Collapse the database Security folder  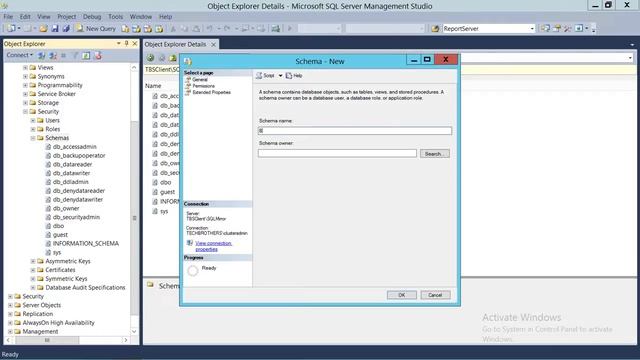[25, 111]
